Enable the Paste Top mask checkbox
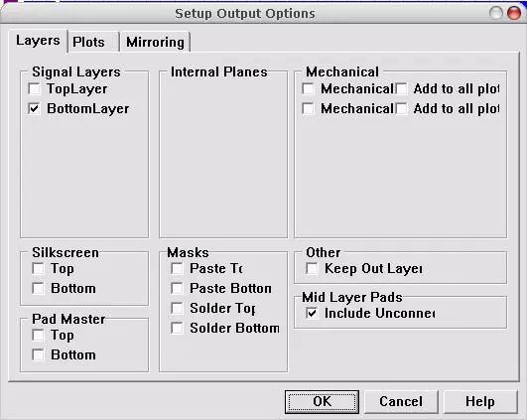The image size is (527, 420). (177, 268)
